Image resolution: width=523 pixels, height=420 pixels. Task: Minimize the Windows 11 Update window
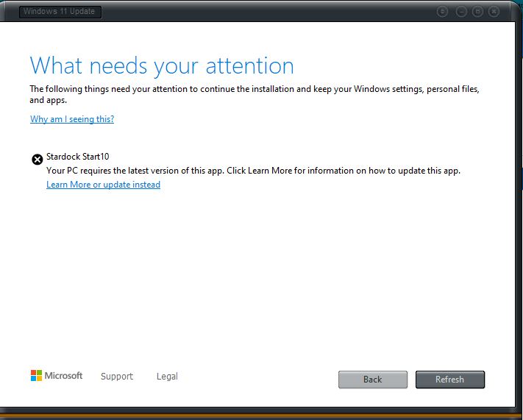click(461, 12)
